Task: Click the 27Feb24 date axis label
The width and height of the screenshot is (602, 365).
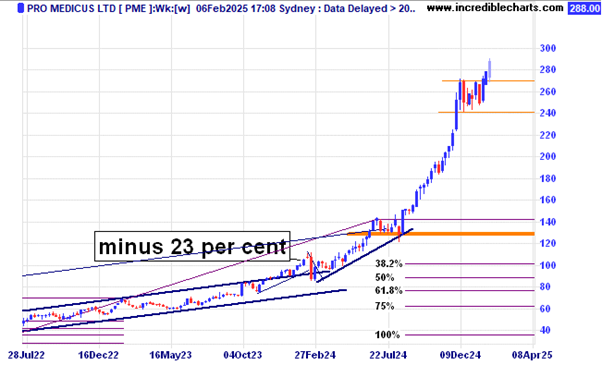Action: tap(315, 355)
